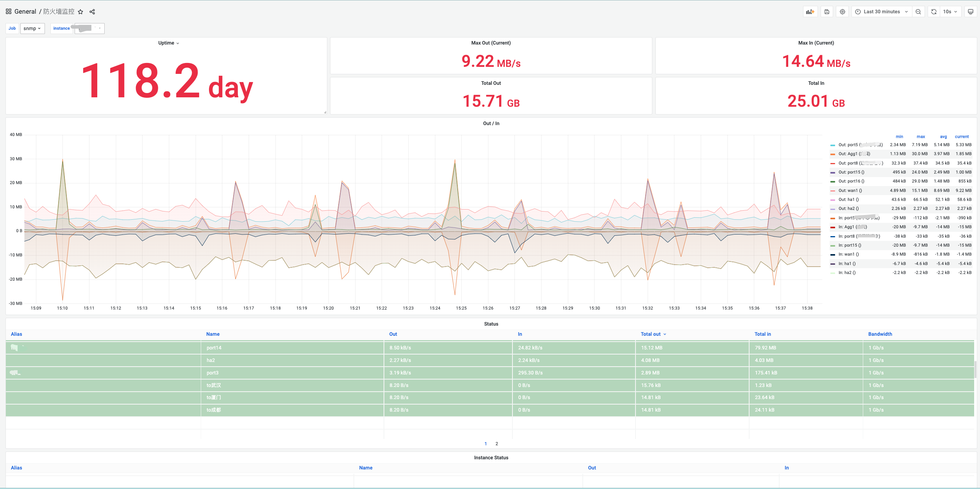The image size is (980, 489).
Task: Go to Status table page 1
Action: pos(486,444)
